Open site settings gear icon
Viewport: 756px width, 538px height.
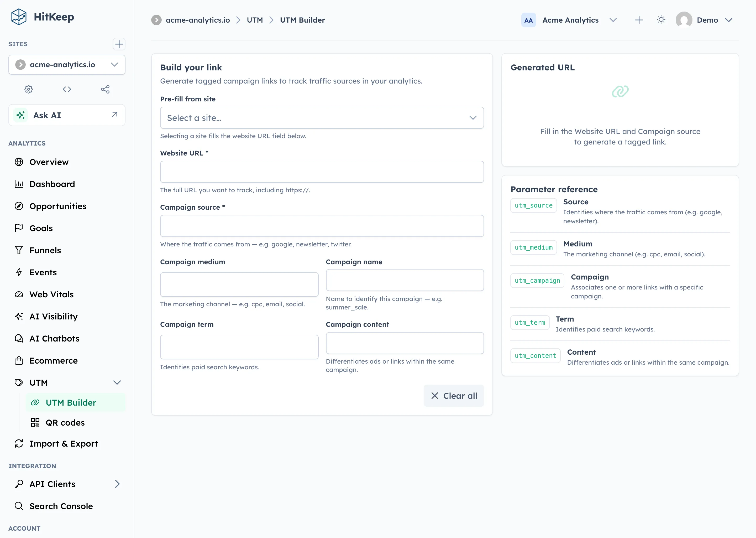click(x=29, y=89)
